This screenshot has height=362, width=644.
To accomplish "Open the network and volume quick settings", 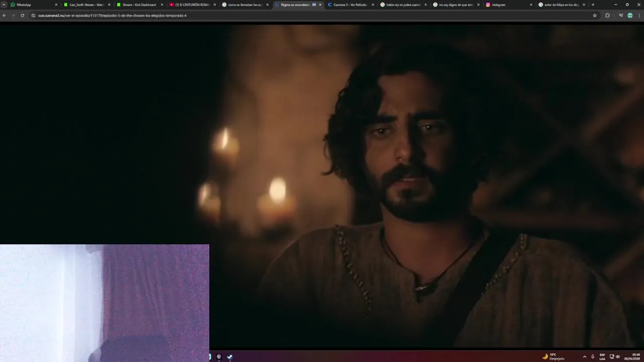I will tap(614, 357).
